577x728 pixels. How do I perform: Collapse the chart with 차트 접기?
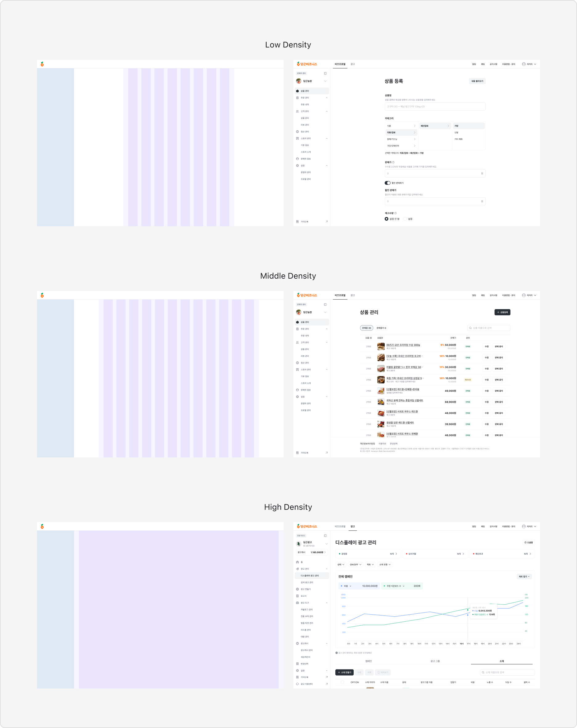coord(524,577)
